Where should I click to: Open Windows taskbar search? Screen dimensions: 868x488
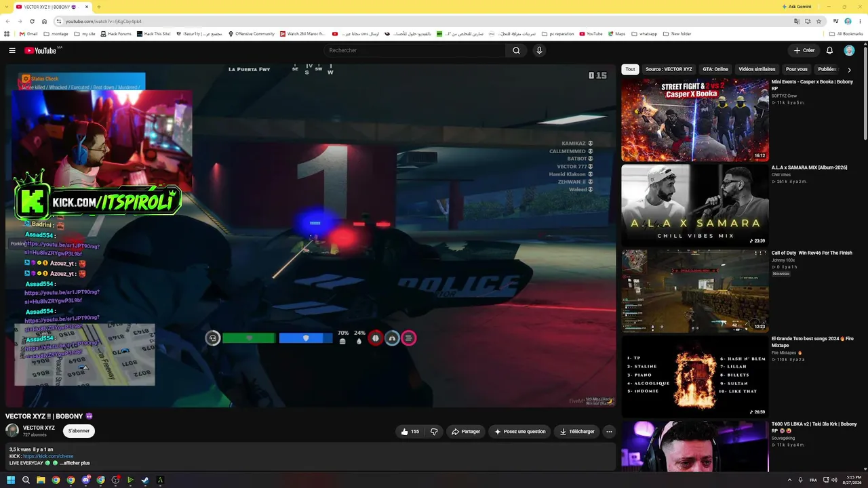pos(26,480)
